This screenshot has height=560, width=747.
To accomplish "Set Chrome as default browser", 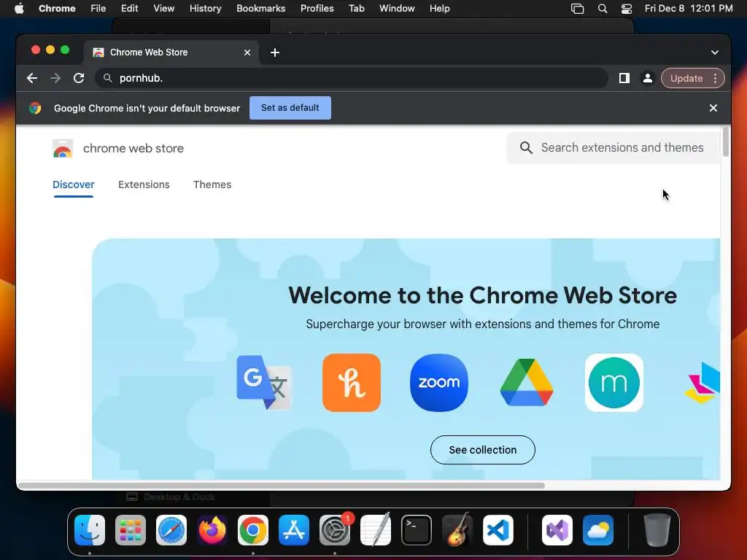I will click(290, 108).
